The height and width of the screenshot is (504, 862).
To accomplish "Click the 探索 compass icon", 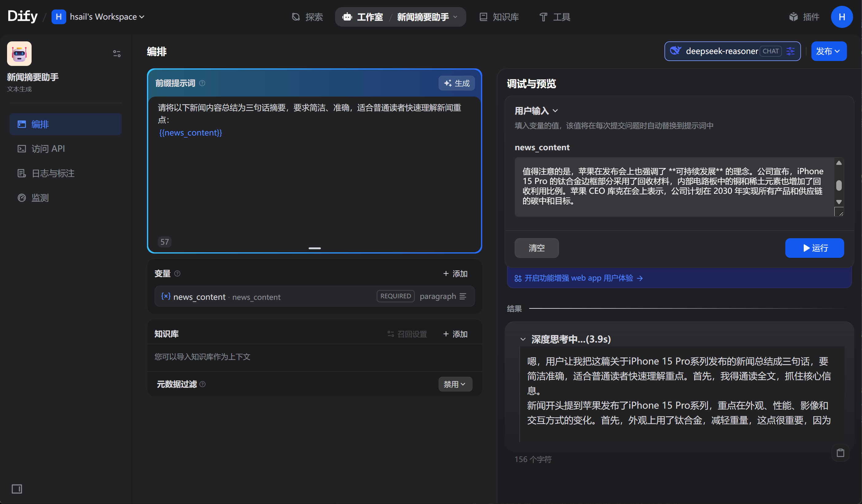I will [x=296, y=17].
